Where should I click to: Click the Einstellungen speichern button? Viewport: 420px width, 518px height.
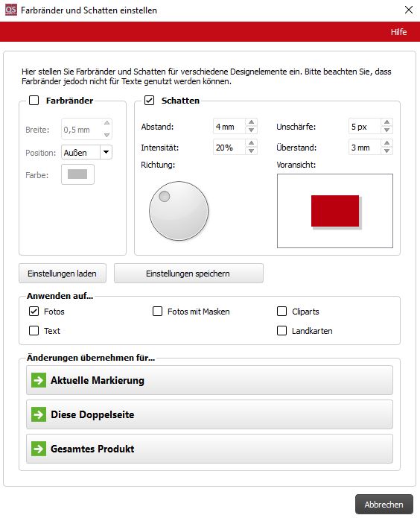188,274
